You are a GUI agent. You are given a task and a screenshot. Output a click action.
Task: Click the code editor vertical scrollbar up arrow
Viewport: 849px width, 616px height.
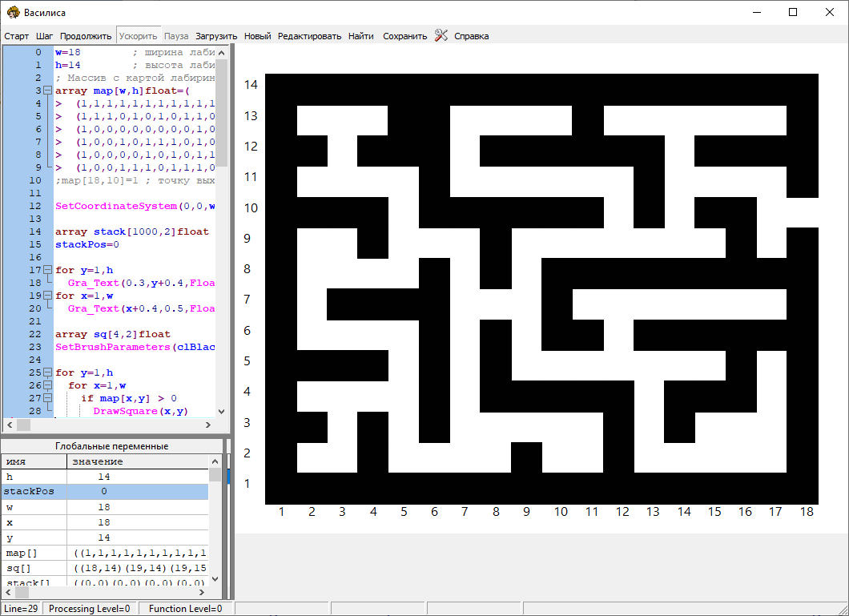coord(223,51)
